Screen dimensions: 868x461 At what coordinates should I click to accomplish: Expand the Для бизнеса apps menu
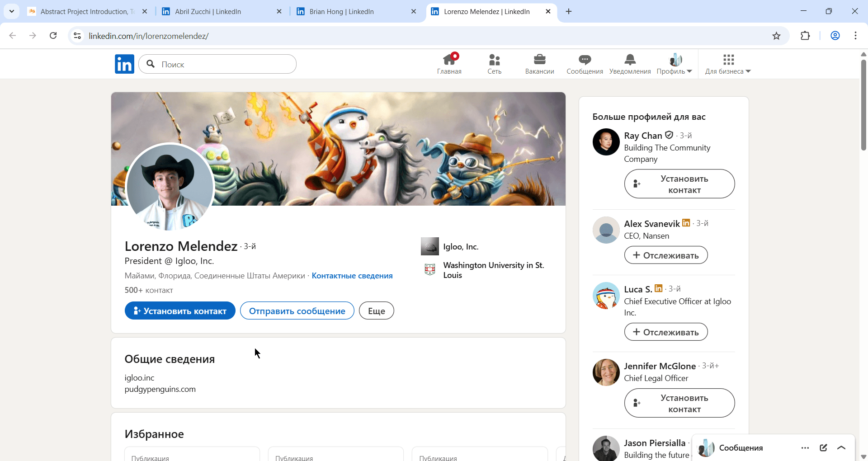728,64
